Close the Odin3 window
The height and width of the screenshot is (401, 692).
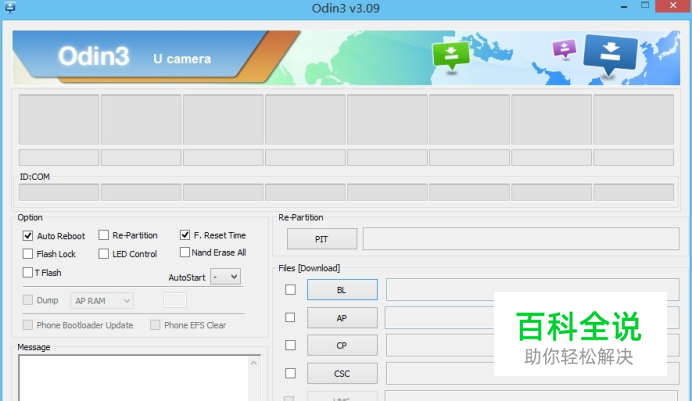(x=673, y=6)
